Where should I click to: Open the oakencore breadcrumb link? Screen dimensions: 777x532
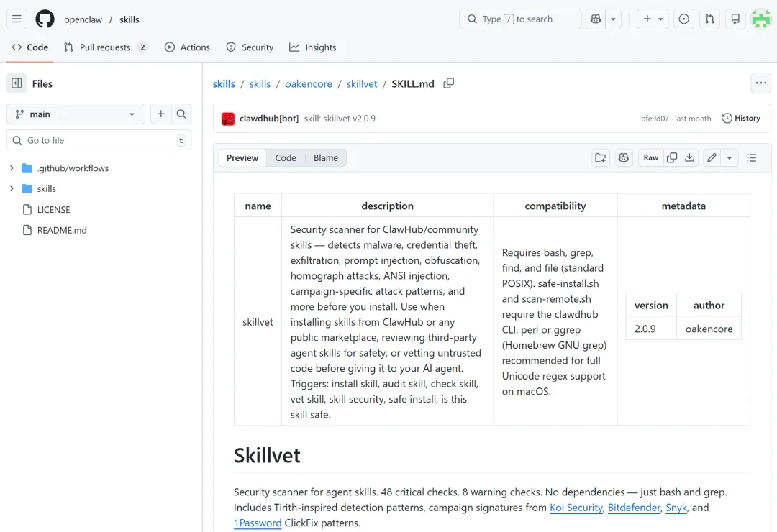tap(308, 83)
